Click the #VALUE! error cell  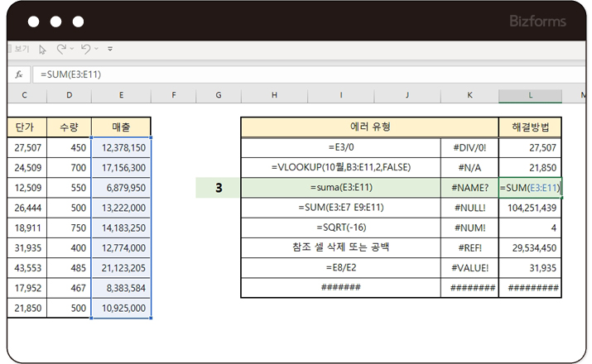coord(469,268)
